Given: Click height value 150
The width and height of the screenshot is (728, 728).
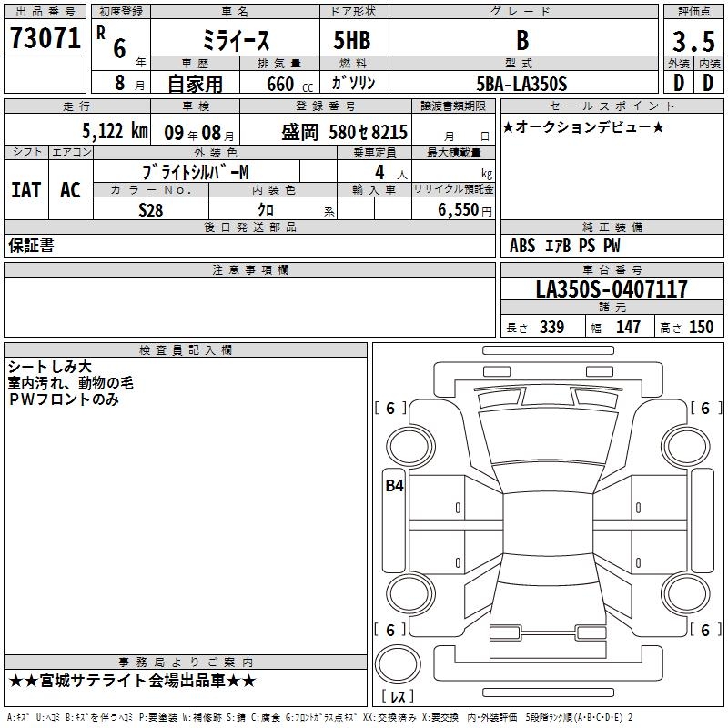Looking at the screenshot, I should point(701,327).
